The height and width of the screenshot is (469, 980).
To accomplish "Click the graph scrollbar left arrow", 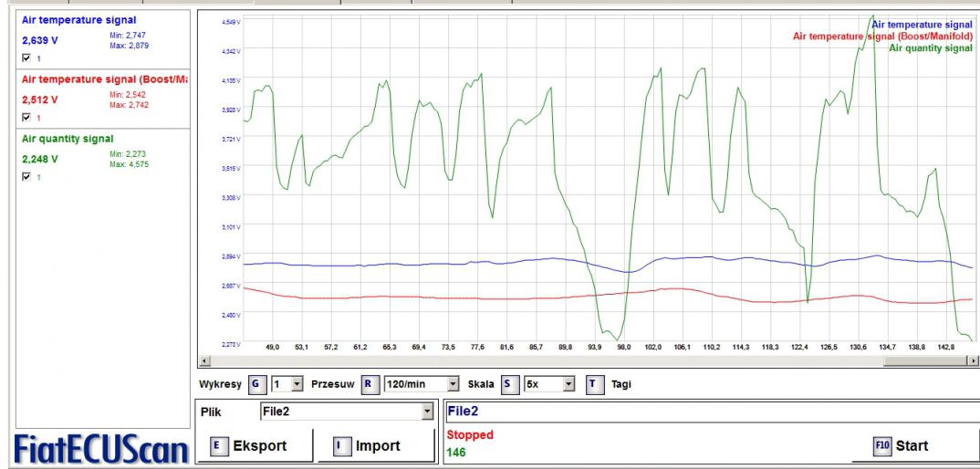I will (x=203, y=360).
